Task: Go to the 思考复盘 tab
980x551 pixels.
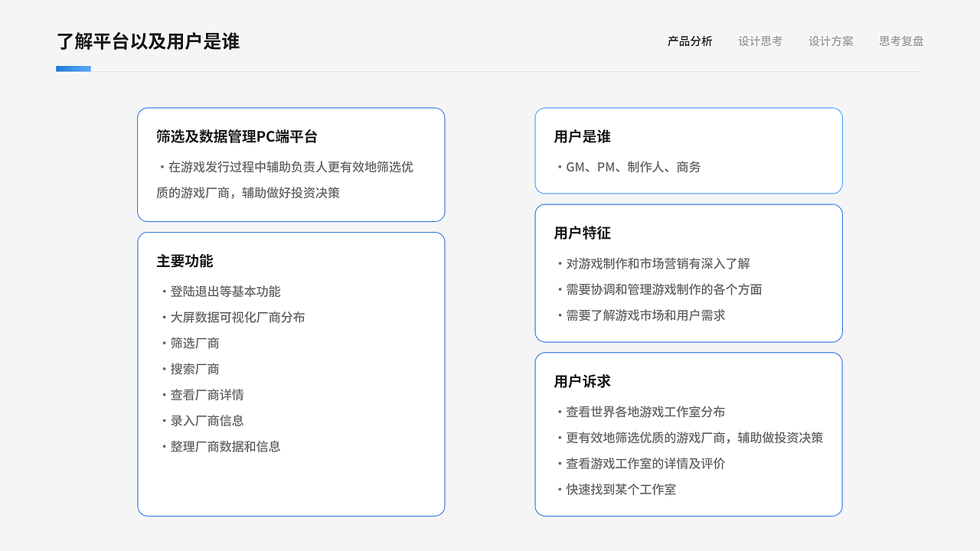Action: pos(901,41)
